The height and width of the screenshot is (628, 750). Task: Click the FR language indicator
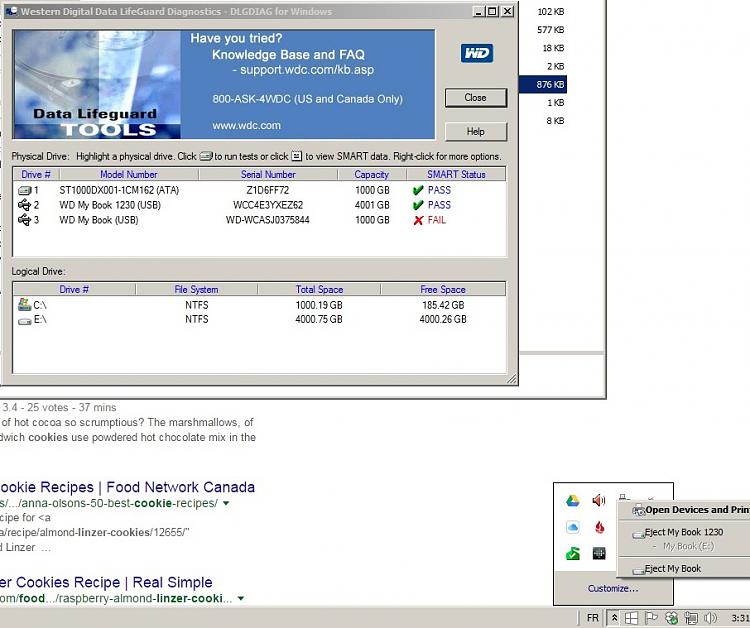593,618
